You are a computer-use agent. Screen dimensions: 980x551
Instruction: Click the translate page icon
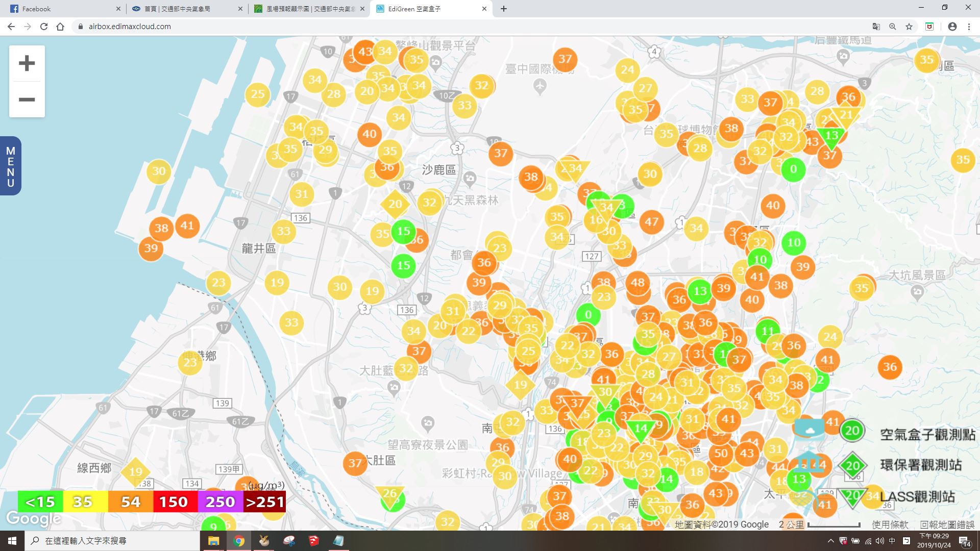click(876, 27)
